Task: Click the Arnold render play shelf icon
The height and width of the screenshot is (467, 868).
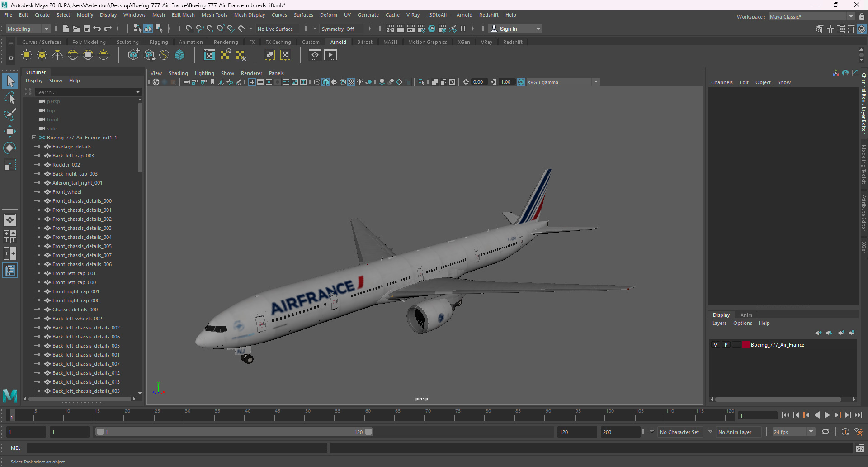Action: coord(330,55)
